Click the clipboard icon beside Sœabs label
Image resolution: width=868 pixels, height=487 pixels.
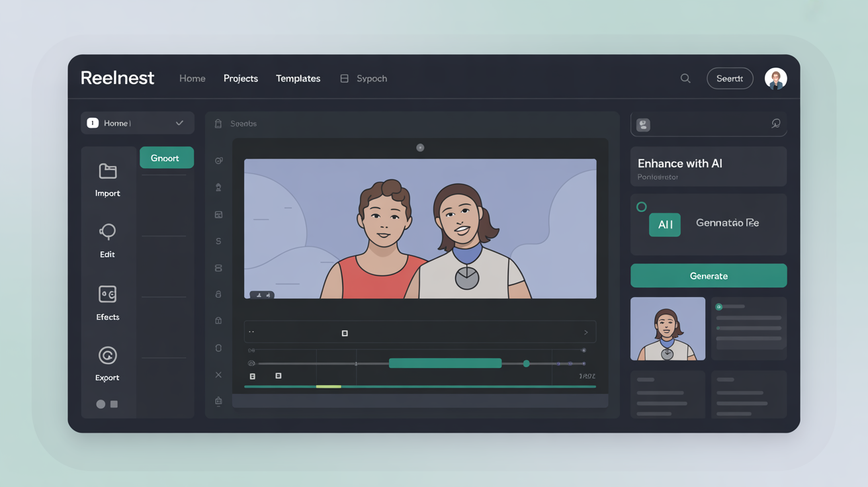pyautogui.click(x=218, y=124)
